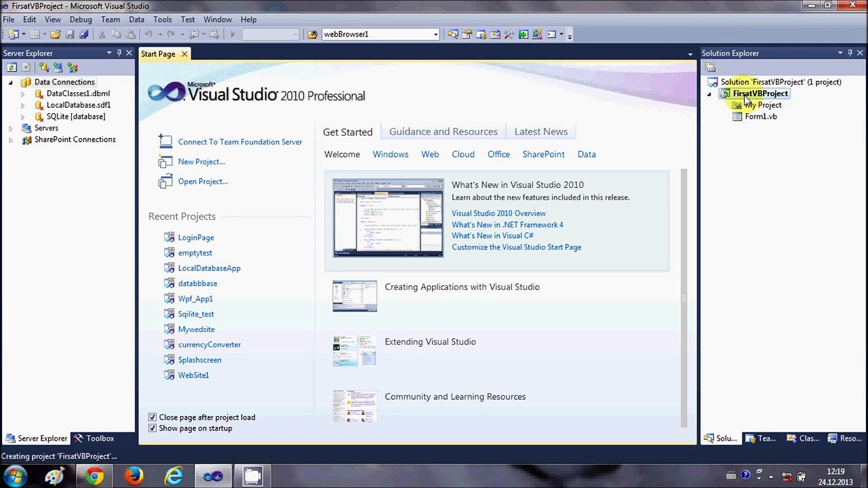Viewport: 868px width, 488px height.
Task: Close the Start Page tab
Action: [x=184, y=54]
